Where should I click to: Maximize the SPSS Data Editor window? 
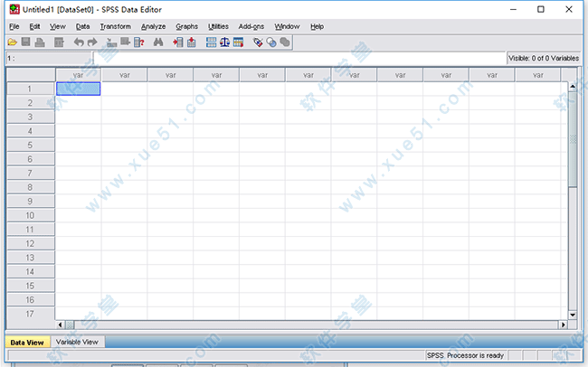541,9
